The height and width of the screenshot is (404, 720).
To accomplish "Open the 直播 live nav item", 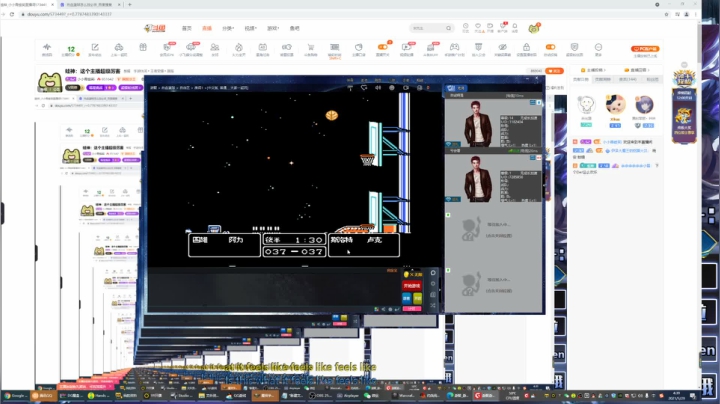I will point(207,28).
